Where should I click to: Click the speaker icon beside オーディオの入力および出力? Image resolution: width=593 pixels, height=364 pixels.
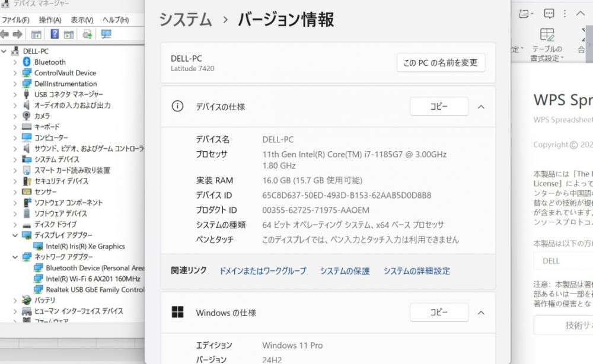tap(27, 105)
